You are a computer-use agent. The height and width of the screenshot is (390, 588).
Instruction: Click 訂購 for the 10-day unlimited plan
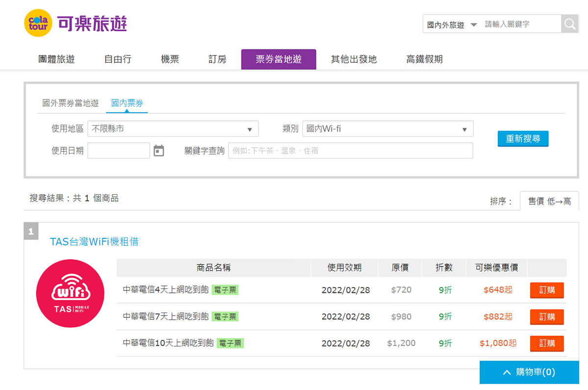pos(546,343)
